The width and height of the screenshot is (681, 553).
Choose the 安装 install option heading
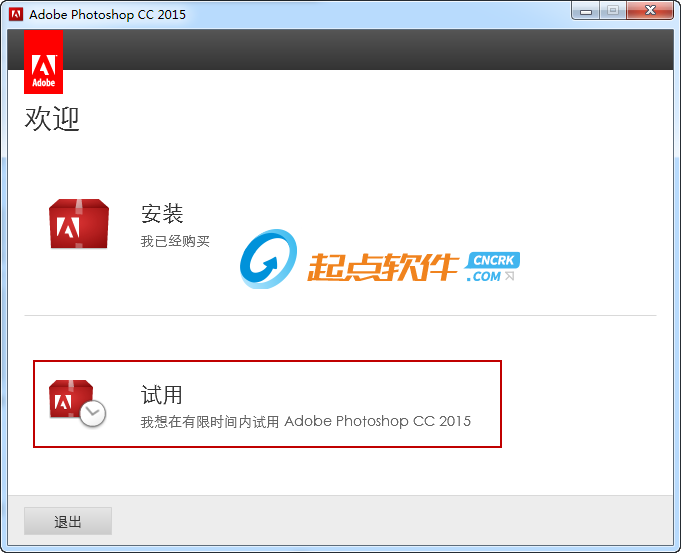[162, 213]
